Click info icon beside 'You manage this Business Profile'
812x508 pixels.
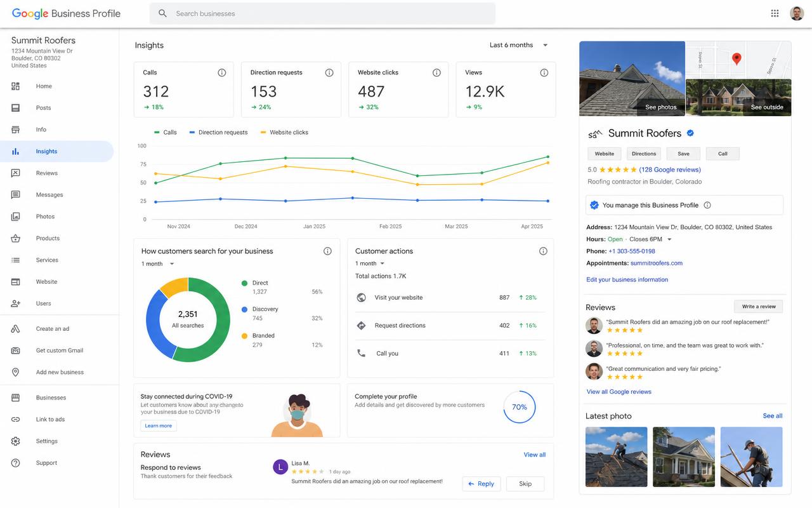pyautogui.click(x=707, y=205)
